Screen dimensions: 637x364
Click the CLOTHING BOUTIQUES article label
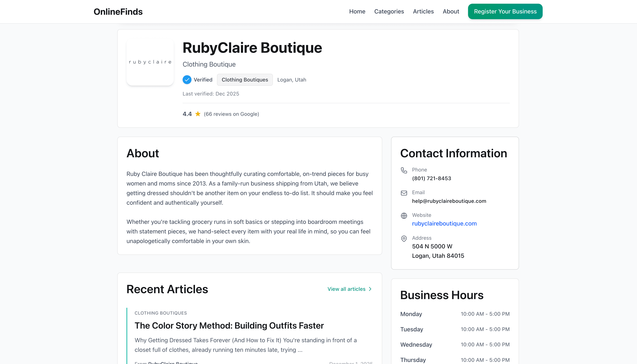click(x=161, y=313)
